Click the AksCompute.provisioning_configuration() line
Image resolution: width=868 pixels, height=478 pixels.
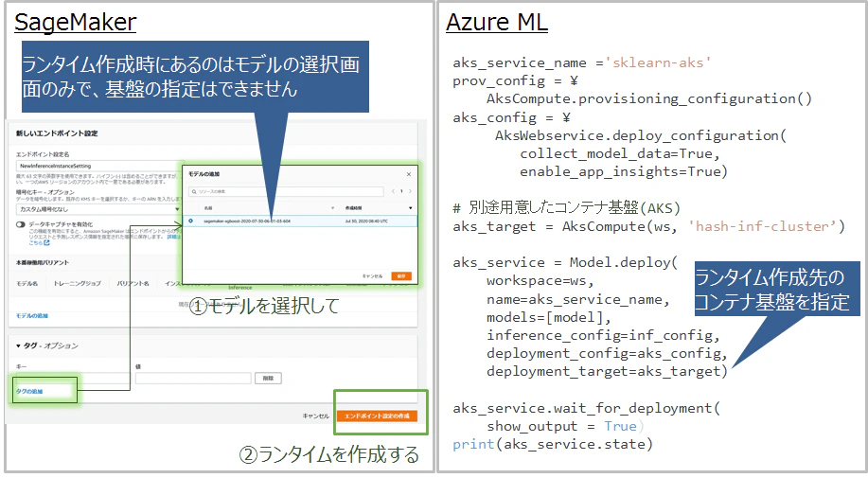(649, 99)
